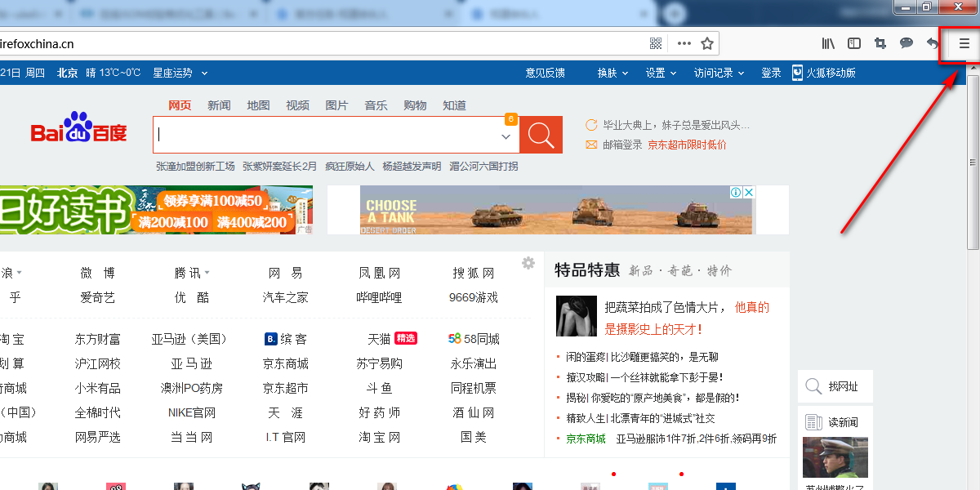The width and height of the screenshot is (980, 490).
Task: Open new tab with plus button
Action: (x=675, y=14)
